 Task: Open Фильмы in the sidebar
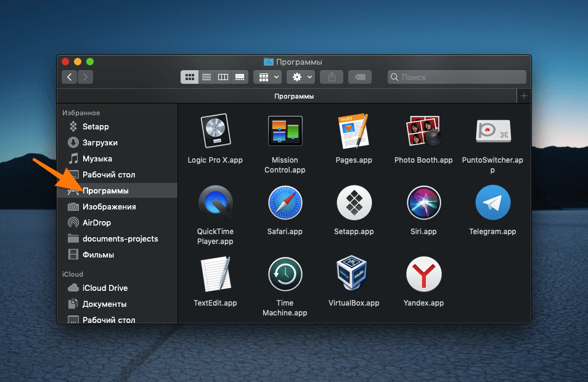pos(117,255)
